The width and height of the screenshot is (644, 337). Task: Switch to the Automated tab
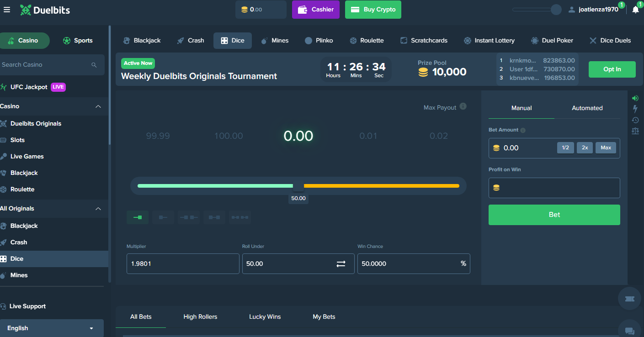click(587, 108)
